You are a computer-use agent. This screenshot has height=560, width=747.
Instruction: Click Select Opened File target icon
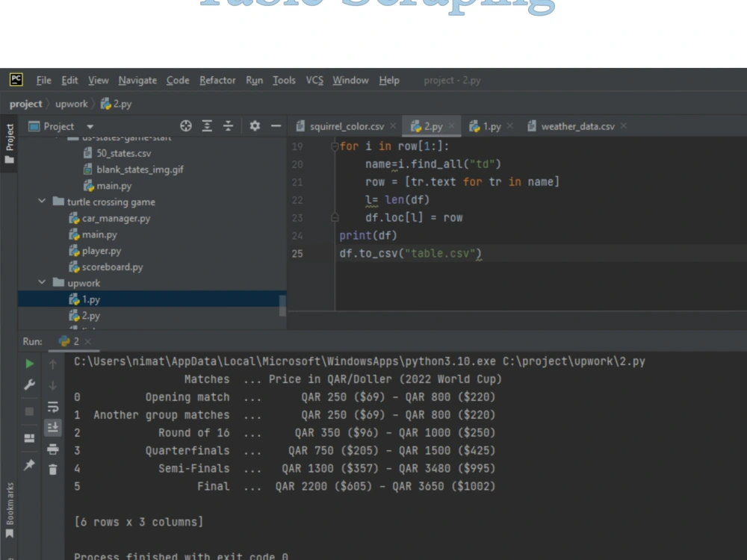click(x=186, y=125)
